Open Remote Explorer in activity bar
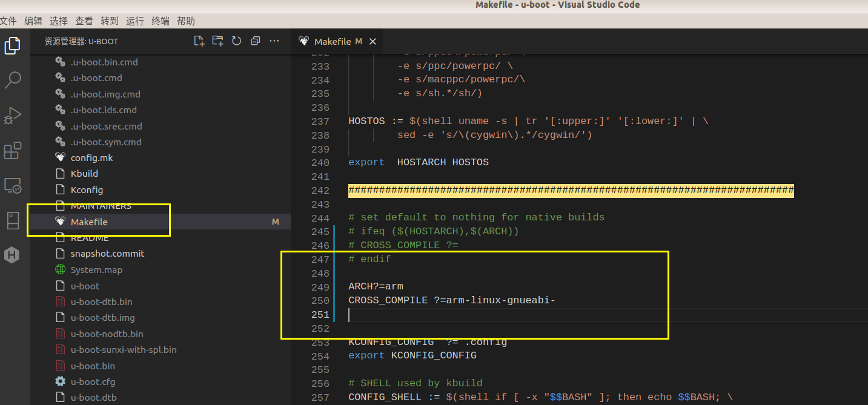 tap(13, 185)
